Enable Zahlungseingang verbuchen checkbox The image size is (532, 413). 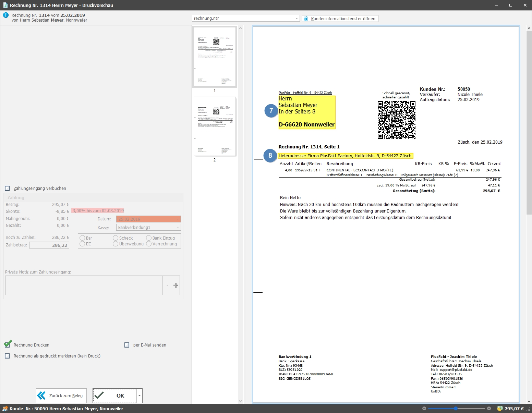click(x=7, y=188)
